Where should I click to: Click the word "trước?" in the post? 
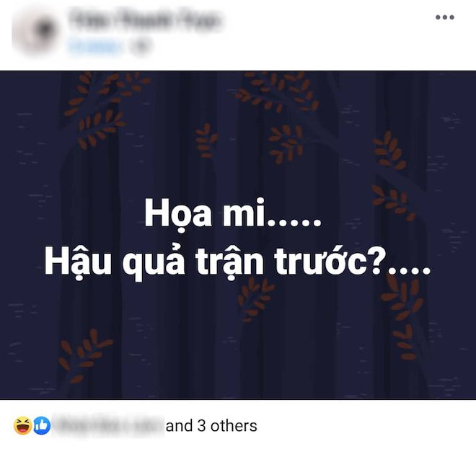[330, 262]
